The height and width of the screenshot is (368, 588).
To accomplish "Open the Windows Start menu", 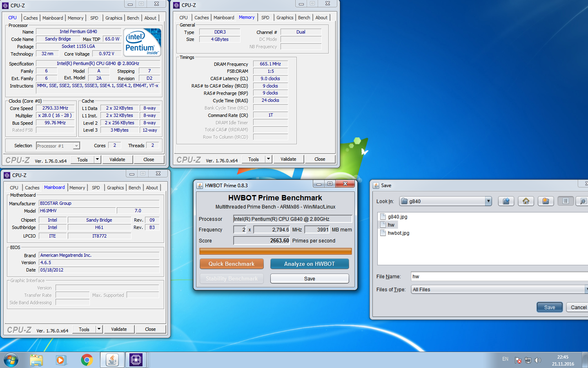I will click(x=11, y=360).
